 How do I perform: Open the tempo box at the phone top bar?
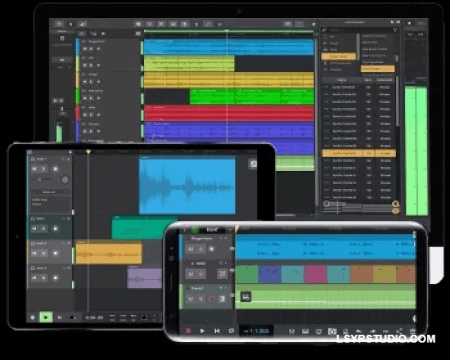(x=212, y=230)
